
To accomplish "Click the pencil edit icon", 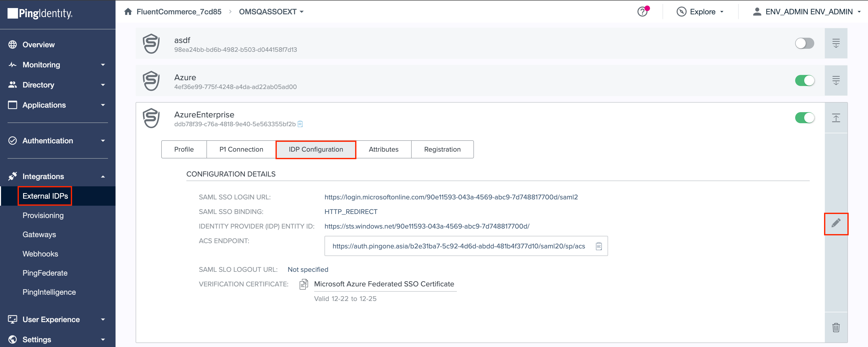I will 836,223.
